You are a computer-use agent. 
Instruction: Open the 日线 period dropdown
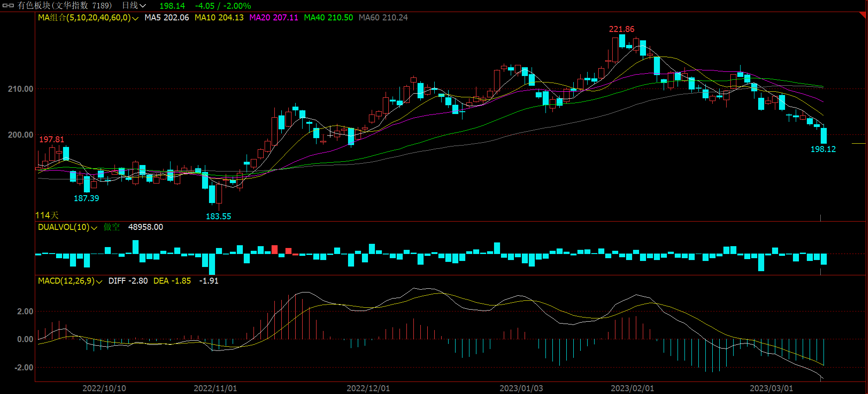tap(134, 6)
